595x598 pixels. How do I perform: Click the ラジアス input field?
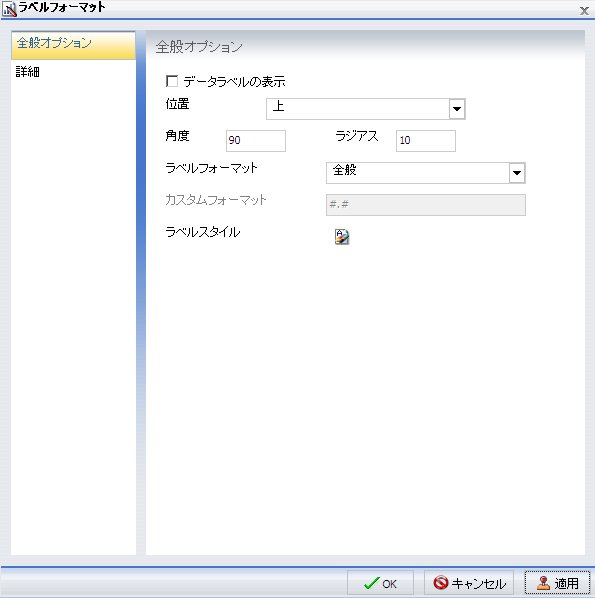coord(426,141)
